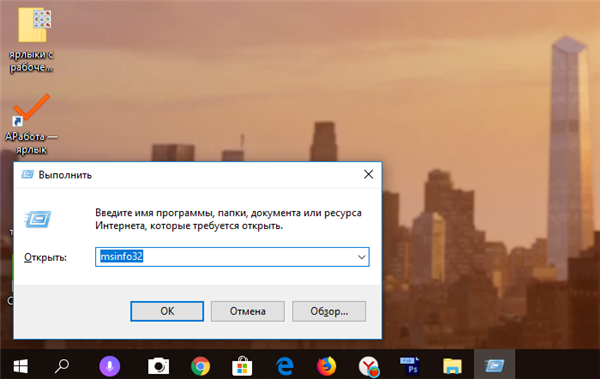Viewport: 600px width, 379px height.
Task: Launch Microsoft Edge from taskbar
Action: [285, 366]
